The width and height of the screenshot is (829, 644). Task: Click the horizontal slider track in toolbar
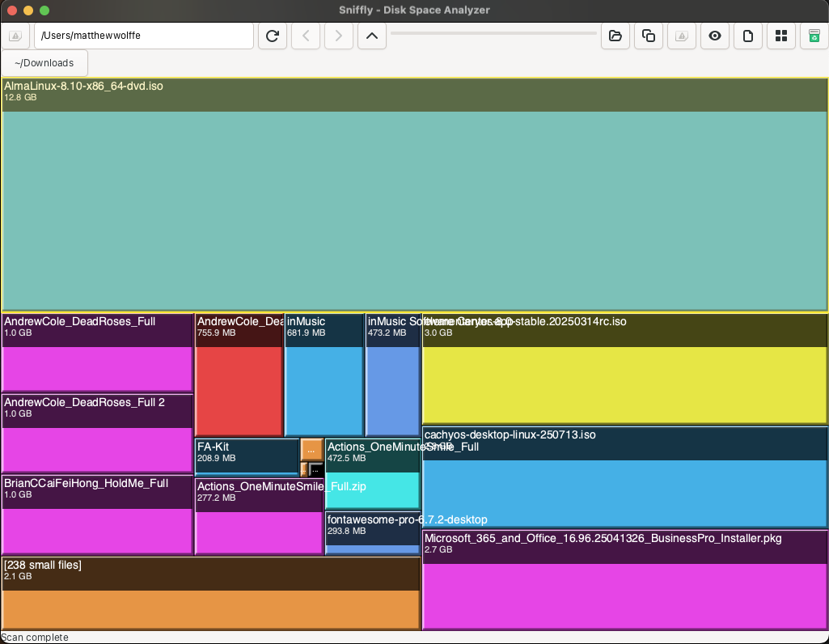(493, 33)
